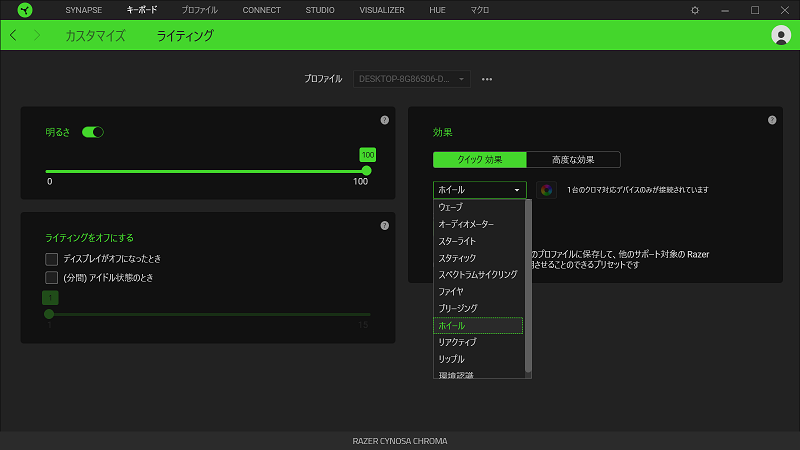The height and width of the screenshot is (450, 800).
Task: Show help for brightness panel
Action: click(x=385, y=120)
